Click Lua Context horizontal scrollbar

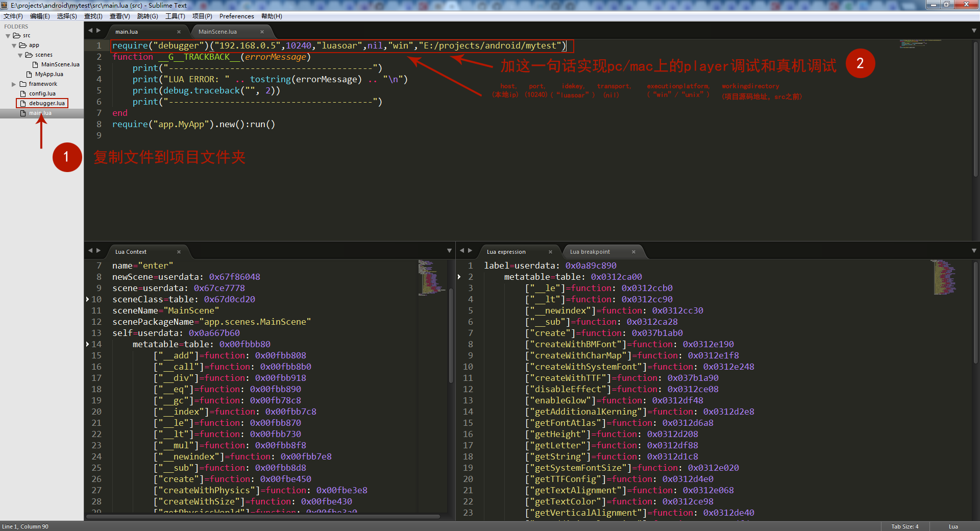click(x=263, y=517)
